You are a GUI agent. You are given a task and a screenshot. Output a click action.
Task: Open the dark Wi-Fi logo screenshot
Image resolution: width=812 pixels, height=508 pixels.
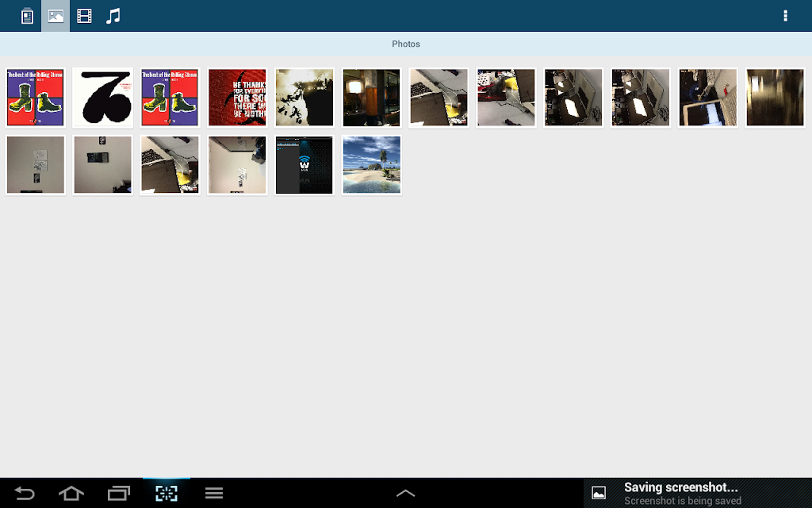tap(304, 165)
